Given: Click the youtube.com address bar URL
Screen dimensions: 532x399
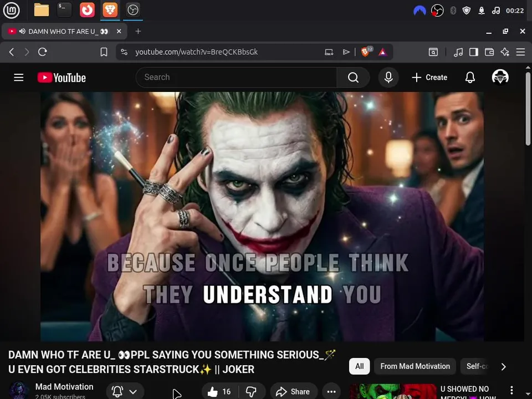Looking at the screenshot, I should coord(196,52).
